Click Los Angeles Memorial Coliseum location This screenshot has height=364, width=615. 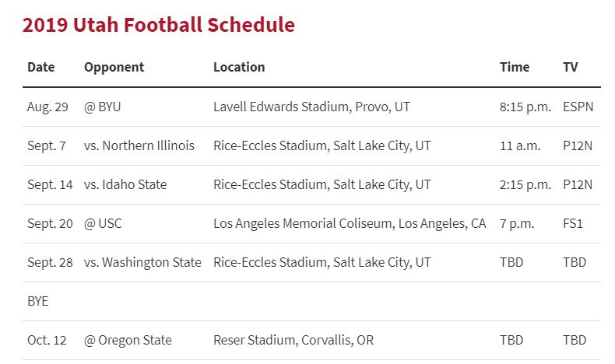[x=350, y=223]
